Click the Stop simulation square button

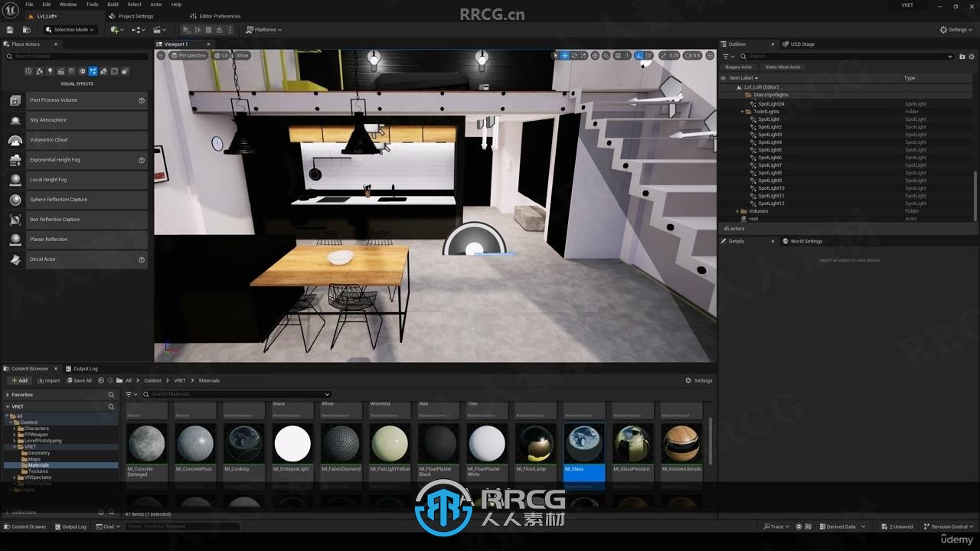click(208, 30)
